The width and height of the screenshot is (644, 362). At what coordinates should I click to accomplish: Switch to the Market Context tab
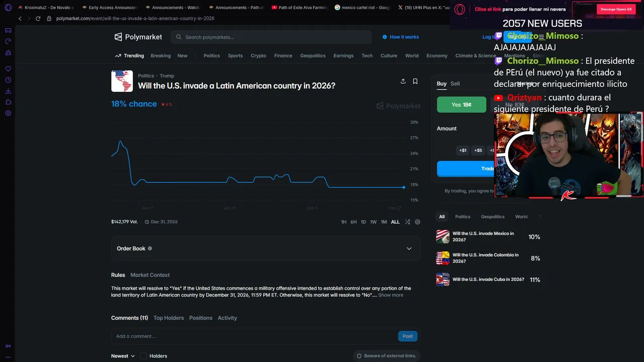tap(150, 275)
